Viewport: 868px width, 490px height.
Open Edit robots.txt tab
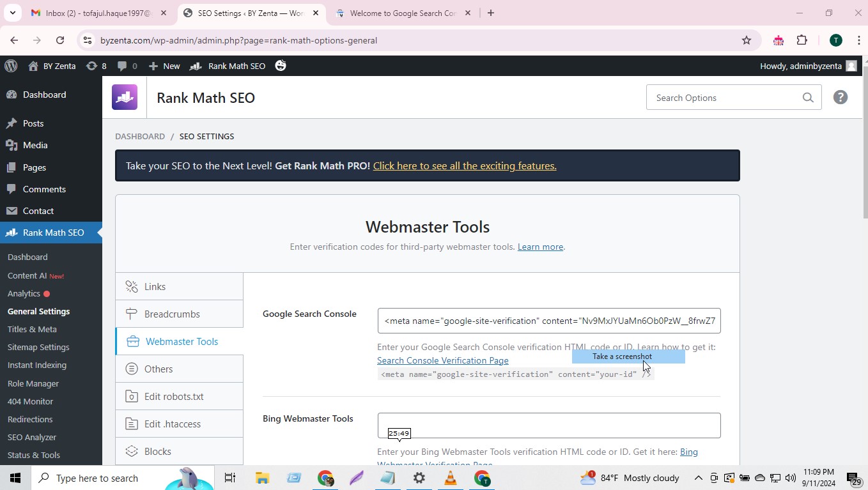coord(180,397)
